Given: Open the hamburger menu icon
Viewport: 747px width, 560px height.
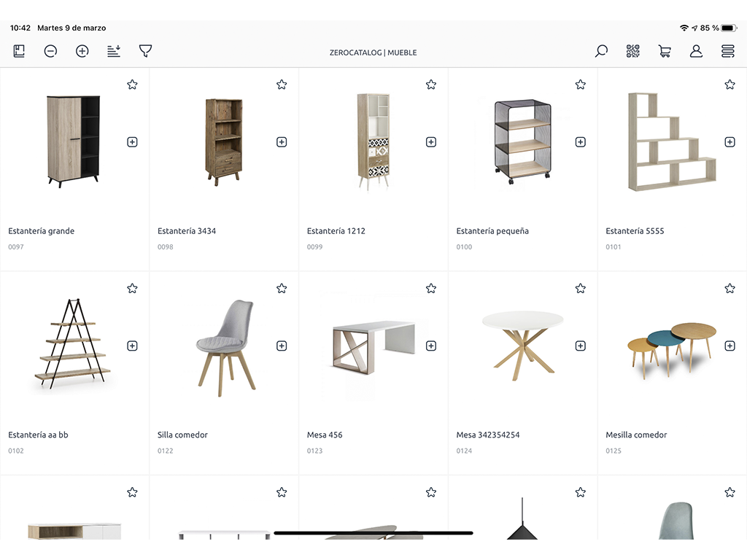Looking at the screenshot, I should click(728, 51).
